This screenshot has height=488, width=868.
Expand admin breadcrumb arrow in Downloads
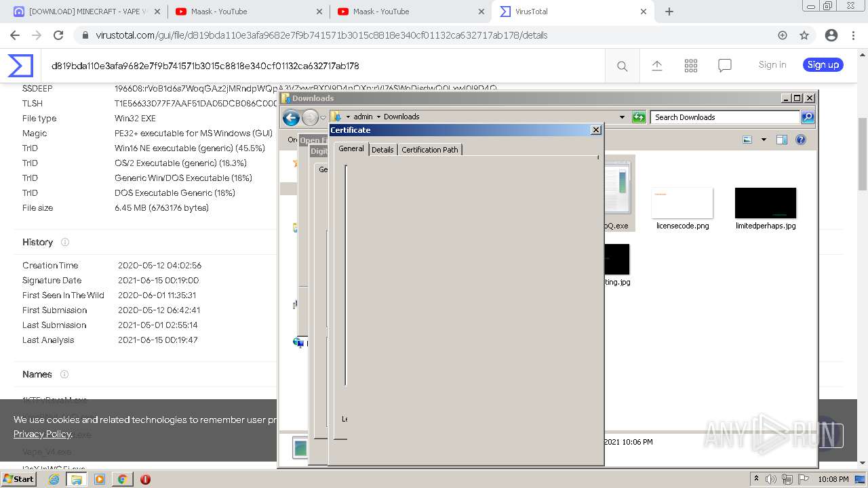coord(378,117)
